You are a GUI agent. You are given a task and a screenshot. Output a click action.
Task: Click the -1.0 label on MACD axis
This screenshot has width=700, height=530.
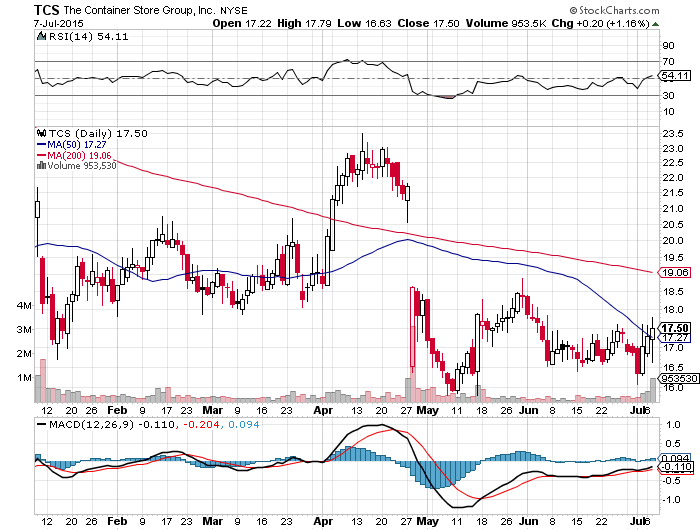671,499
